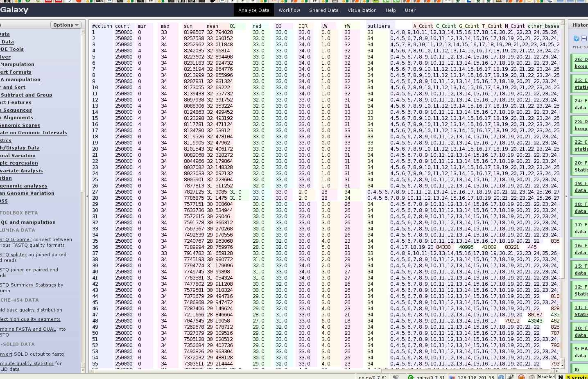Refresh the History panel
588x379 pixels.
tap(576, 38)
